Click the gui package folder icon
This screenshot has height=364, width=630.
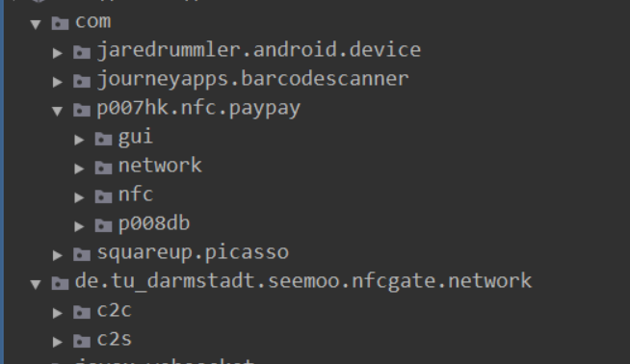point(103,139)
